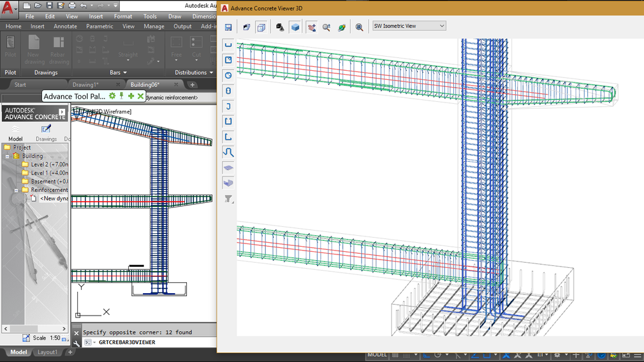644x362 pixels.
Task: Open the SW Isometric View dropdown
Action: click(409, 26)
